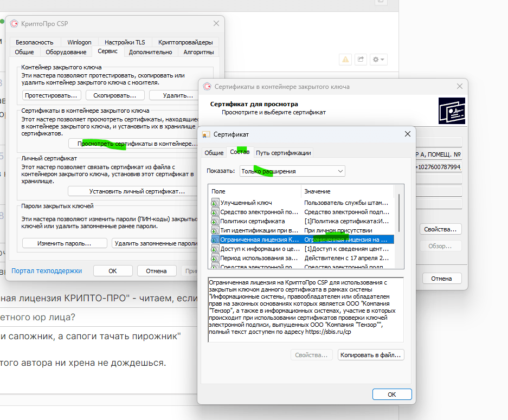The width and height of the screenshot is (508, 420).
Task: Click the Изменить пароль… button
Action: click(64, 243)
